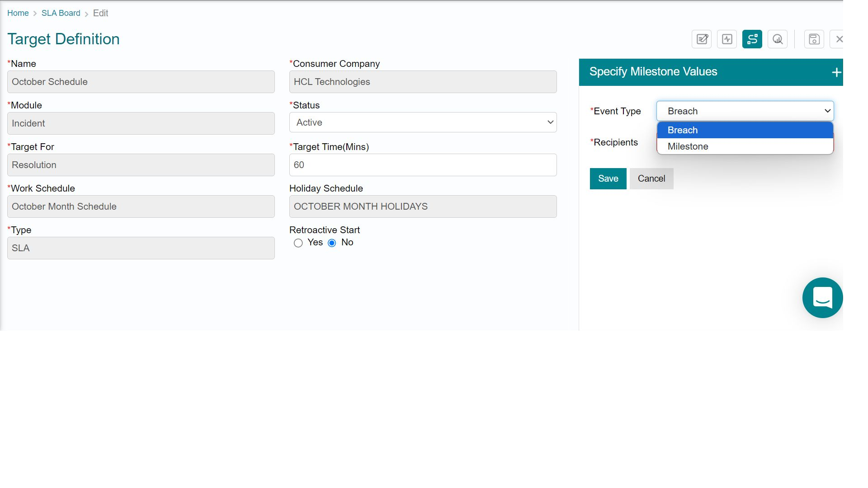Image resolution: width=868 pixels, height=488 pixels.
Task: Open the chart magnifier analysis icon
Action: [x=778, y=39]
